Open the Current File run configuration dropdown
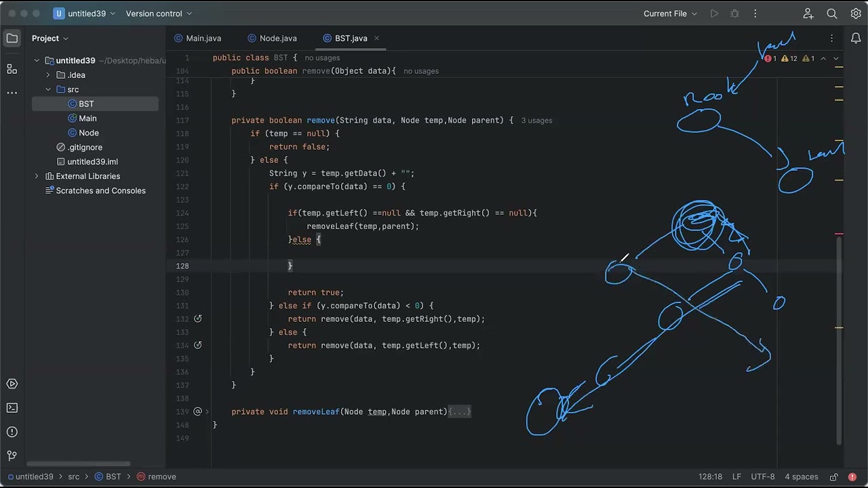 point(670,14)
